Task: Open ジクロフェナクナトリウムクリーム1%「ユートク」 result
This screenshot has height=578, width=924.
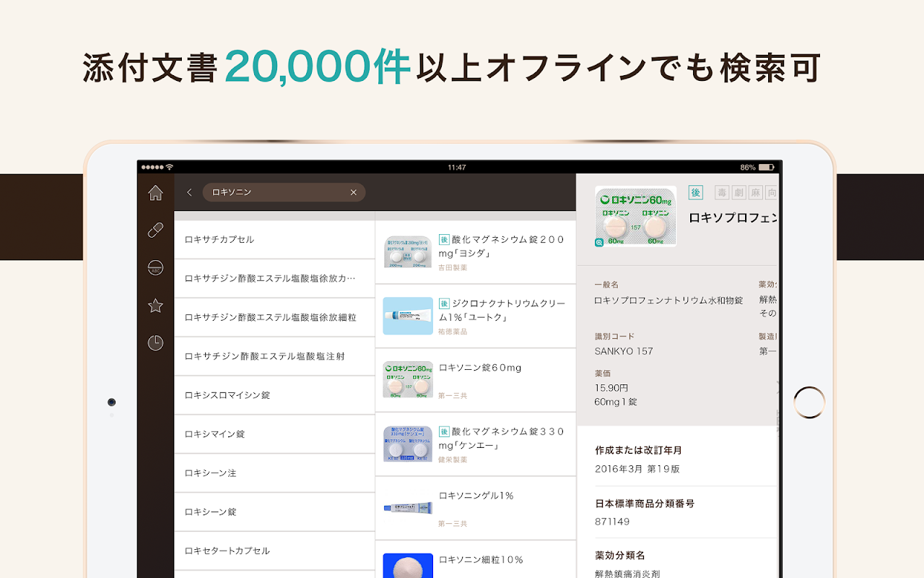Action: [476, 316]
